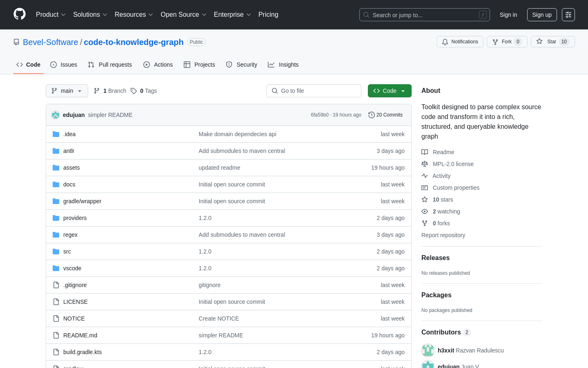Open the Report repository link
The height and width of the screenshot is (368, 588).
443,235
